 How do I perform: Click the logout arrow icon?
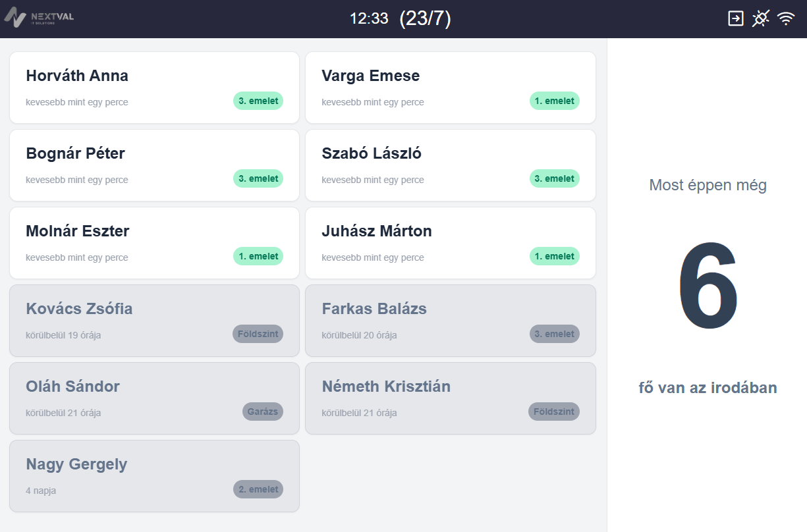tap(735, 18)
